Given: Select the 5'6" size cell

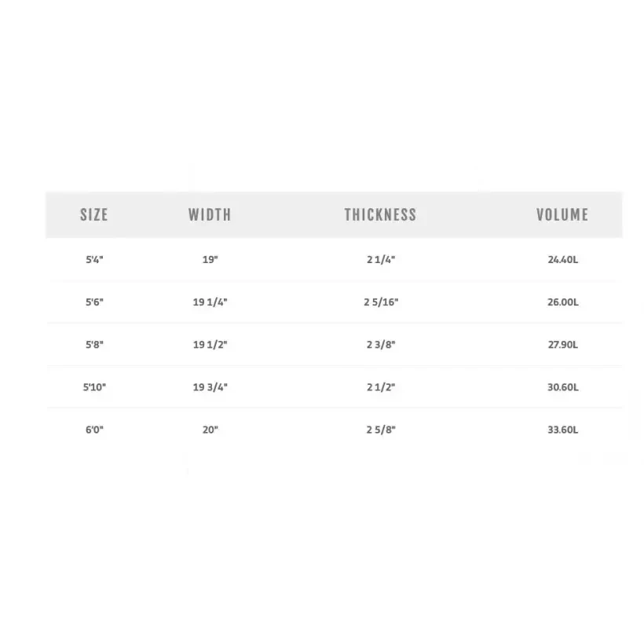Looking at the screenshot, I should 94,302.
